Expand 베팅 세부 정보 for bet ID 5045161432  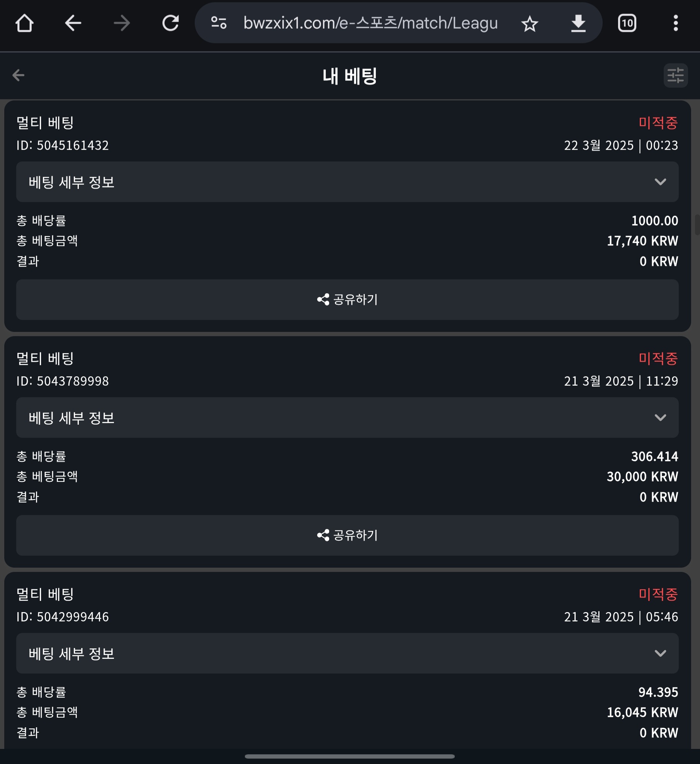click(347, 182)
